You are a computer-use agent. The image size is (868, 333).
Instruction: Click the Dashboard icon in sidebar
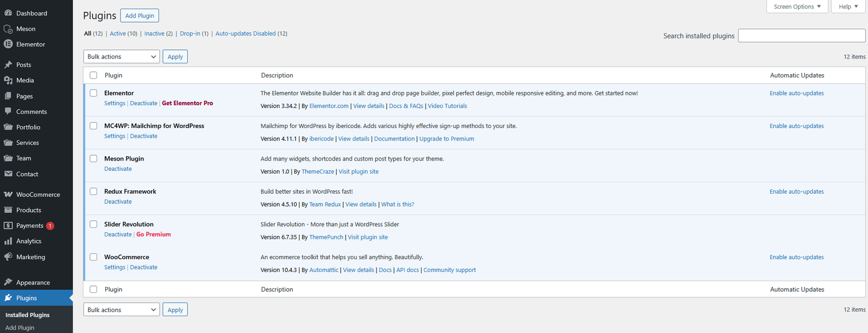click(x=8, y=13)
